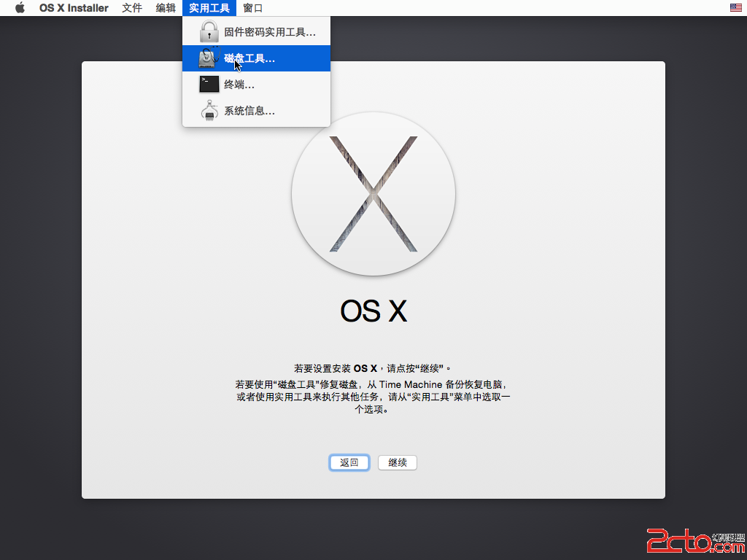Click the black Terminal icon
The image size is (747, 560).
[x=209, y=85]
